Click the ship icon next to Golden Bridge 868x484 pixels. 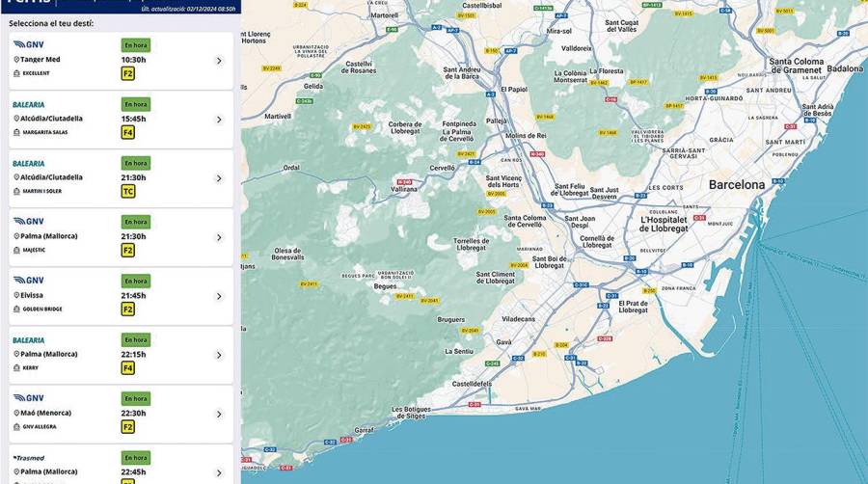[x=16, y=309]
